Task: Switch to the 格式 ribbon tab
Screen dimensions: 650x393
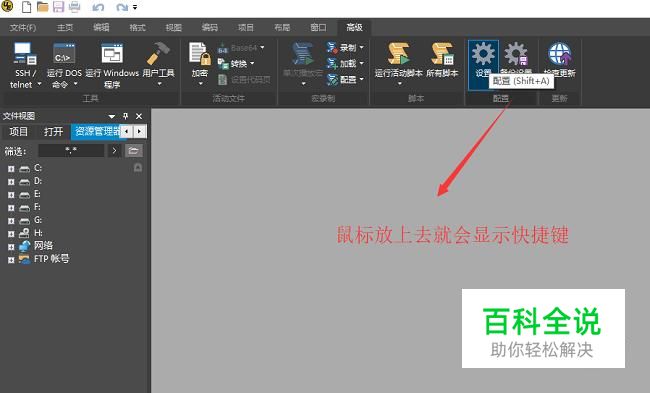Action: pos(137,28)
